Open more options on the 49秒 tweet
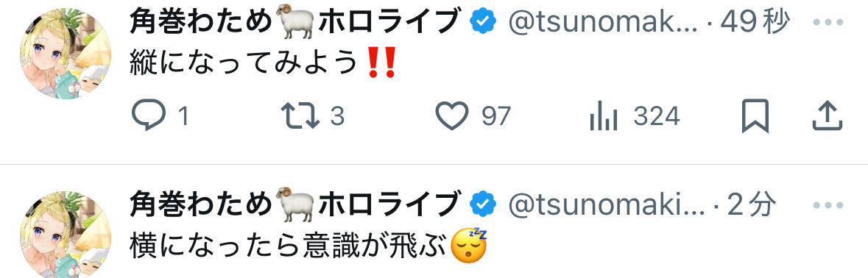This screenshot has height=278, width=868. (x=828, y=21)
